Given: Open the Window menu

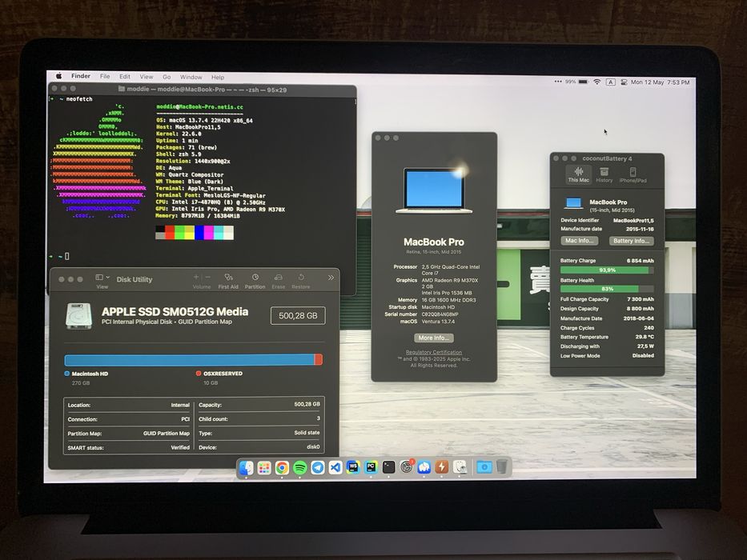Looking at the screenshot, I should pos(191,77).
